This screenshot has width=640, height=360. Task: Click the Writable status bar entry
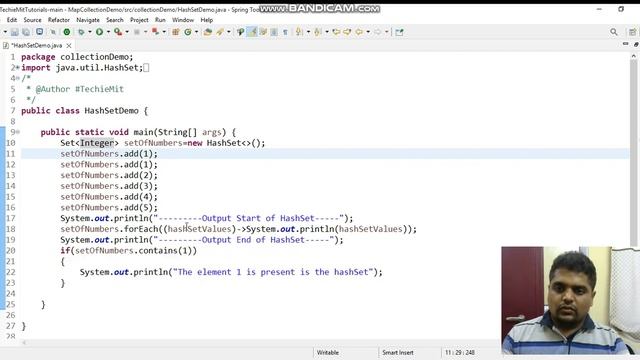328,353
